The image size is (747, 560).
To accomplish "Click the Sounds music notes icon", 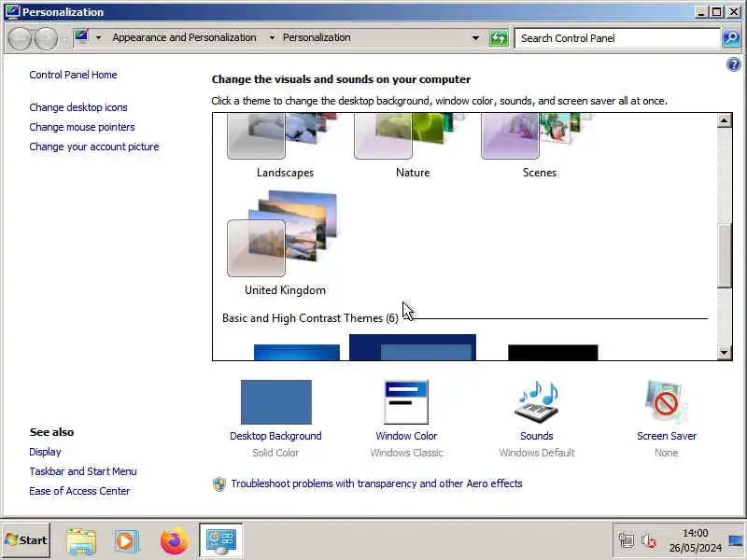I will click(x=537, y=401).
